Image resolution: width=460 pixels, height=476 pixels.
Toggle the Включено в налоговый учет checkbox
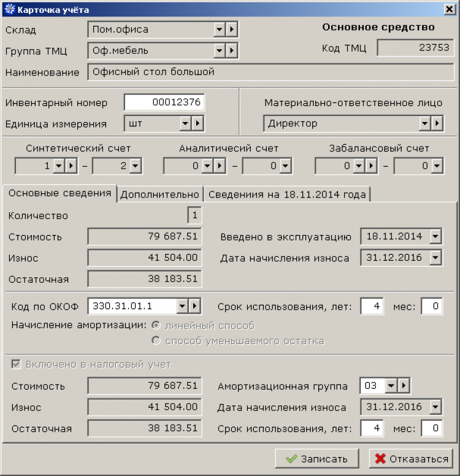16,364
